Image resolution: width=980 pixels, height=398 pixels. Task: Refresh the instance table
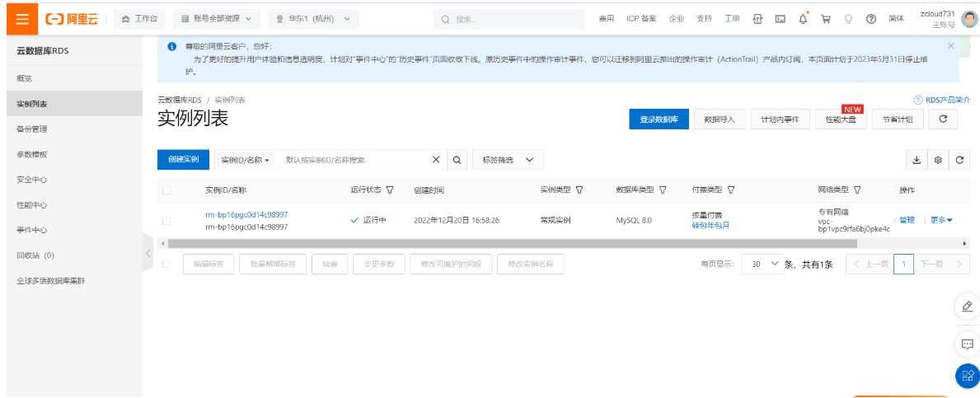coord(959,160)
